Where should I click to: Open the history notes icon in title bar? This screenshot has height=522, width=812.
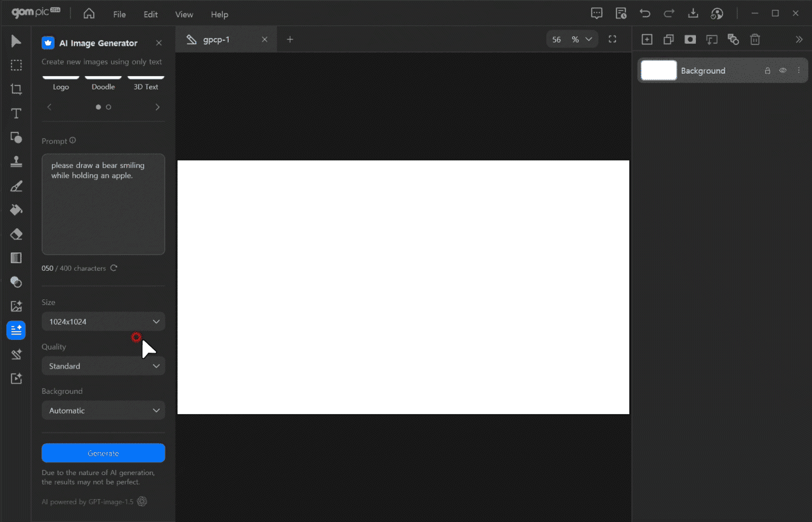point(621,13)
